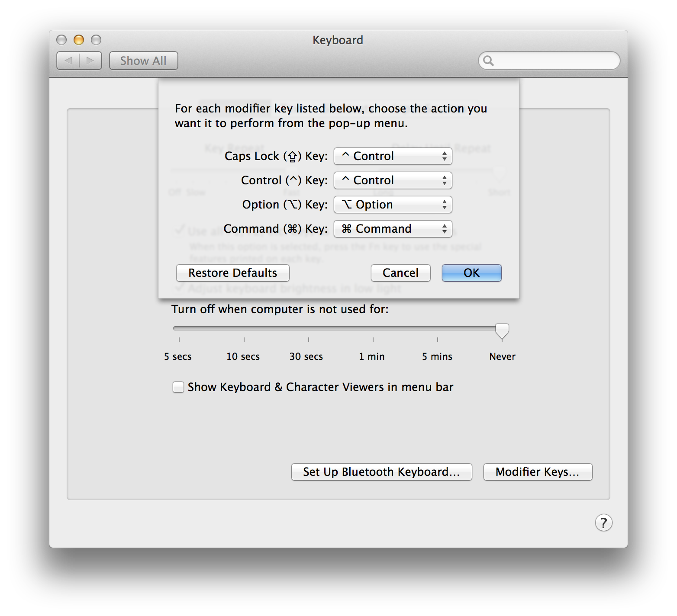Image resolution: width=677 pixels, height=616 pixels.
Task: Expand the Command Key pop-up menu
Action: (393, 229)
